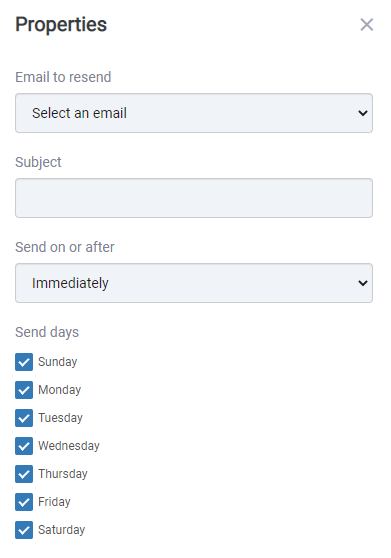Open the 'Select an email' combo box

[194, 113]
